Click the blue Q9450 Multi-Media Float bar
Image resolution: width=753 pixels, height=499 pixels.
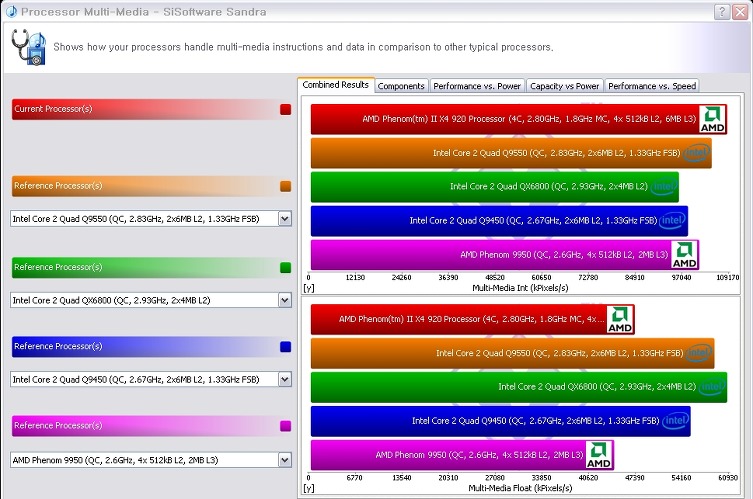click(x=500, y=421)
